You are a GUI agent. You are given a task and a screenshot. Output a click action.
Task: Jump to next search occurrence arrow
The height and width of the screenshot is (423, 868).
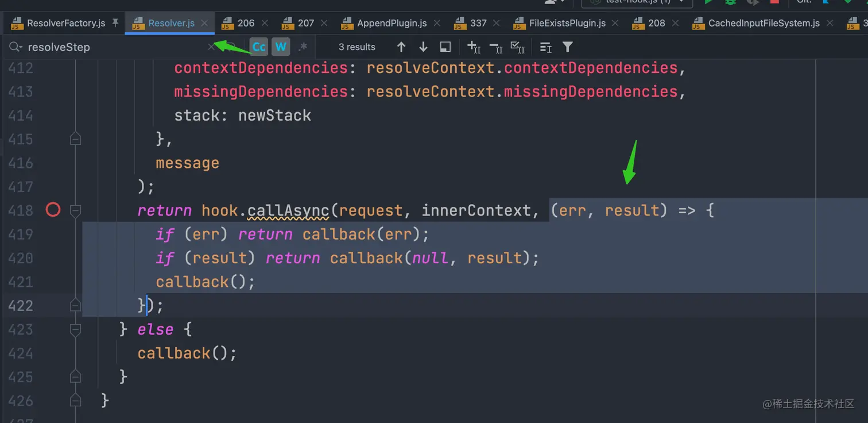pyautogui.click(x=423, y=47)
